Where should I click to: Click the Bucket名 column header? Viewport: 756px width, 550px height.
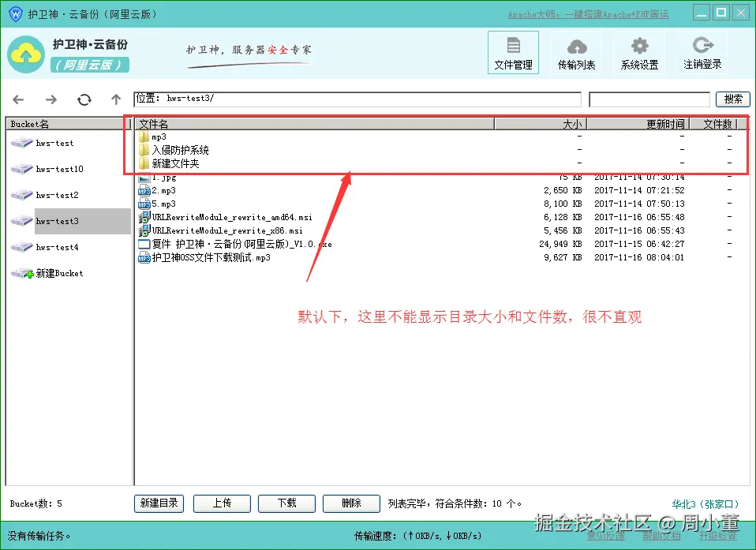tap(66, 124)
